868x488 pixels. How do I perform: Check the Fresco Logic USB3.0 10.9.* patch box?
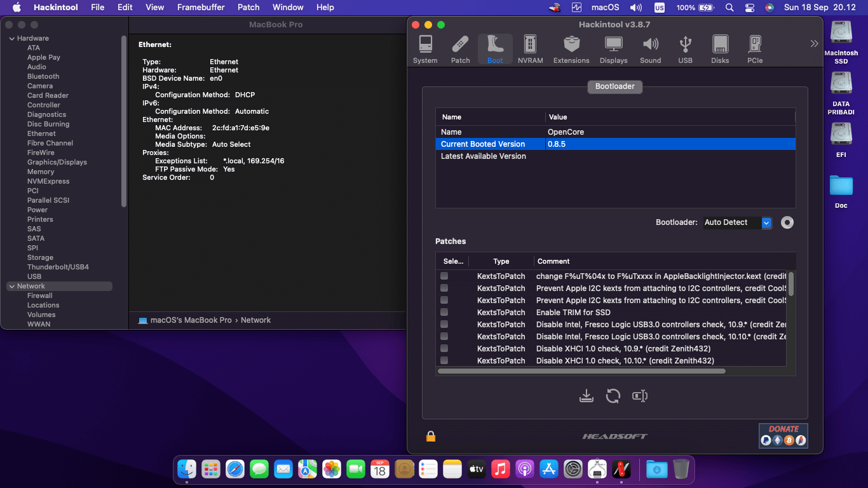coord(444,324)
